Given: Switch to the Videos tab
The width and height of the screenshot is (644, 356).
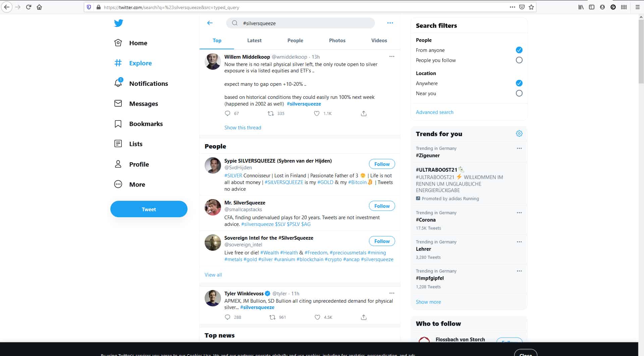Looking at the screenshot, I should click(379, 41).
